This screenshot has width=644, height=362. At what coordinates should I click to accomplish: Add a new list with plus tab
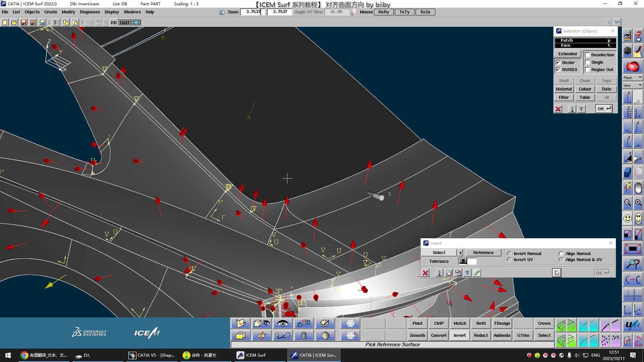(136, 22)
